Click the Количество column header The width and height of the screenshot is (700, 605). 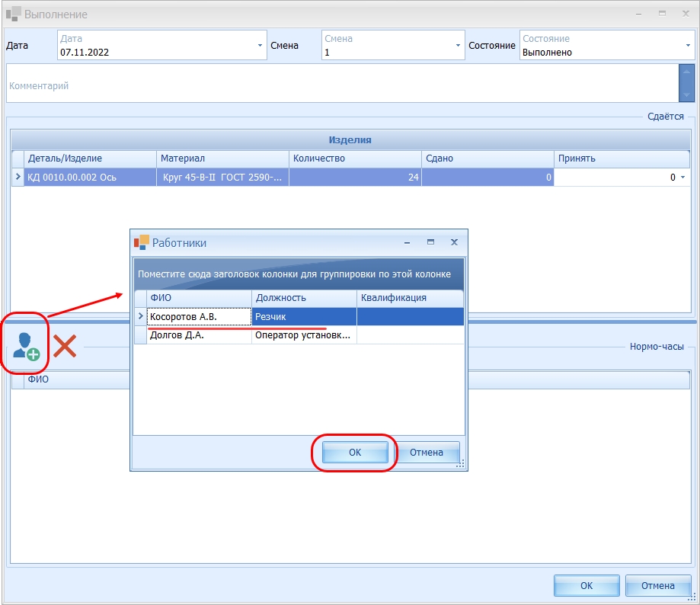coord(356,158)
